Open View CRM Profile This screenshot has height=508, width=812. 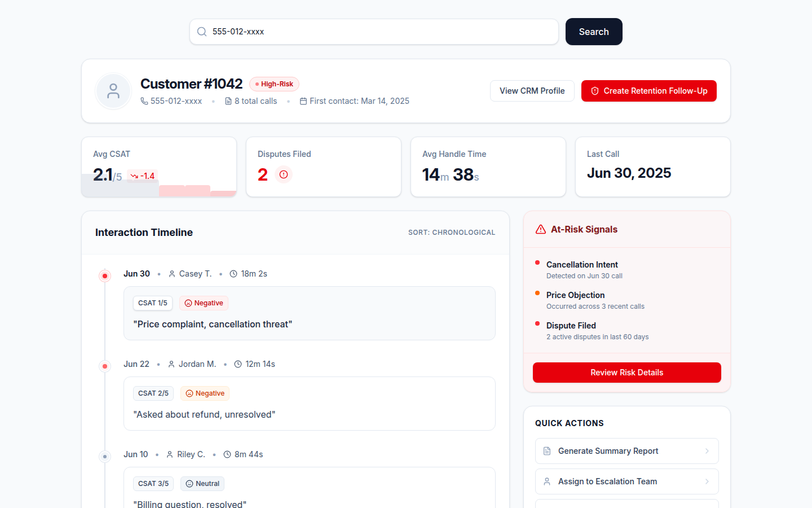point(532,91)
